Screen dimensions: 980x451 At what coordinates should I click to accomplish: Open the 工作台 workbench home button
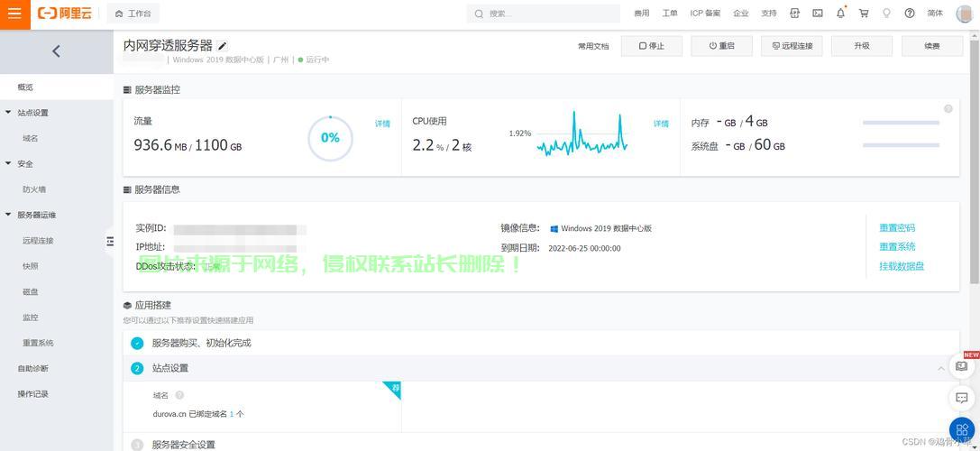click(x=133, y=14)
